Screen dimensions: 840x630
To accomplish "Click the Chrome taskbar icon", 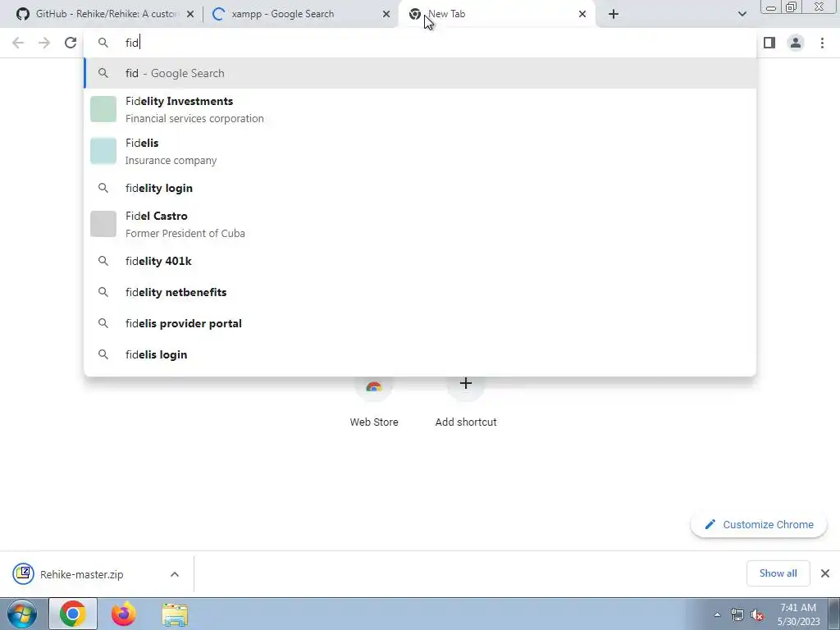I will click(x=73, y=614).
